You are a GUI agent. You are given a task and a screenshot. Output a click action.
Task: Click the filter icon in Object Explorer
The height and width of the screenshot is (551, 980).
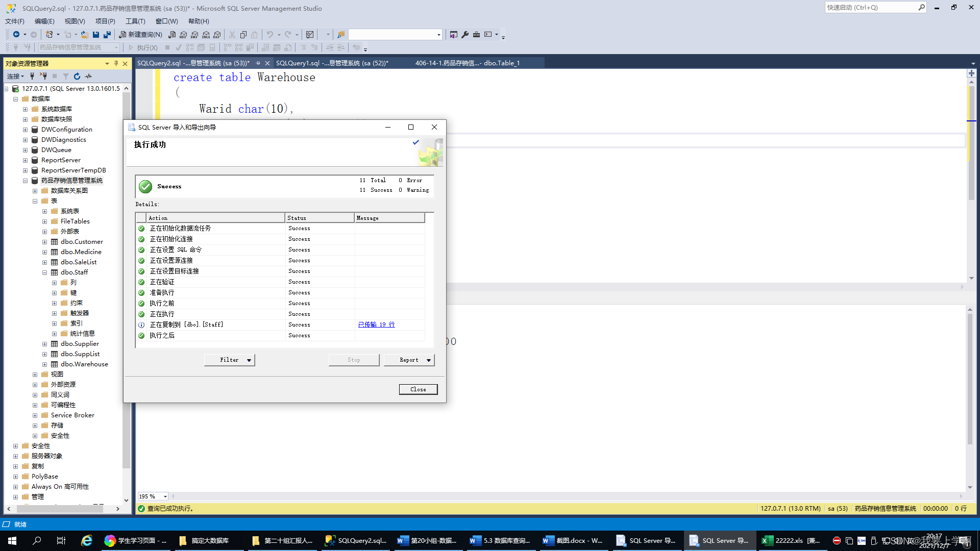pyautogui.click(x=66, y=76)
